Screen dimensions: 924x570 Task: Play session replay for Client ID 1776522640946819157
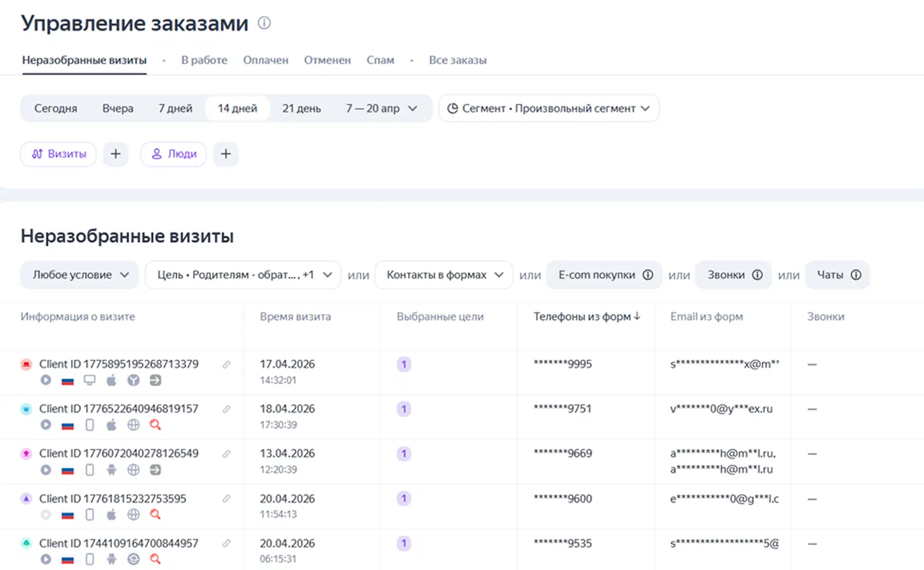tap(46, 425)
